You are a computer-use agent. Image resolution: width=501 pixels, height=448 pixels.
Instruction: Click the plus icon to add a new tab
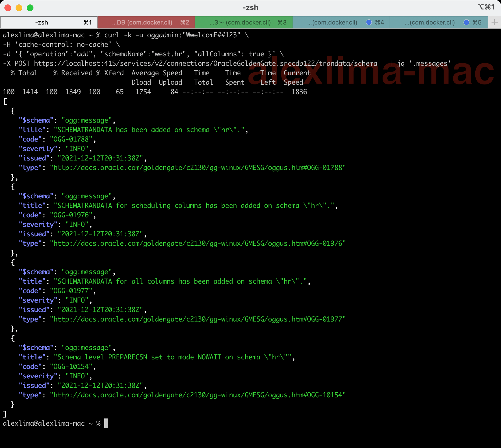pyautogui.click(x=494, y=22)
